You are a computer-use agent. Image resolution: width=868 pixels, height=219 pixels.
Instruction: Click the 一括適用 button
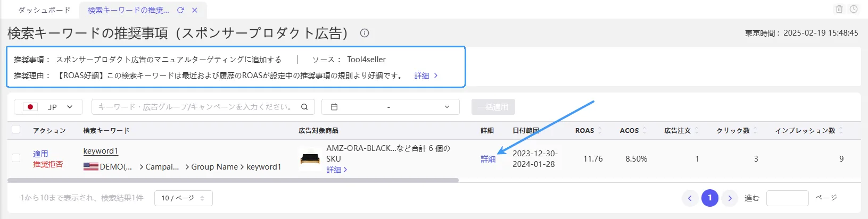493,107
